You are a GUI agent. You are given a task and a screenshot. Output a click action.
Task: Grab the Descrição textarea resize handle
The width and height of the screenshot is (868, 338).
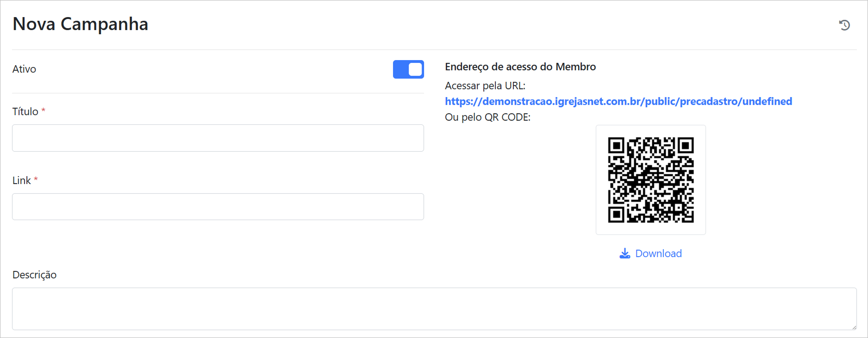tap(853, 326)
